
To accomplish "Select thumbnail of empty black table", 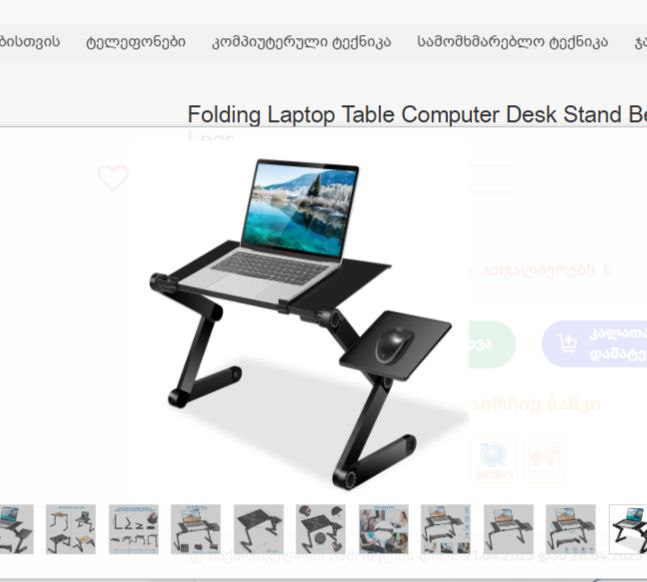I will click(x=259, y=529).
